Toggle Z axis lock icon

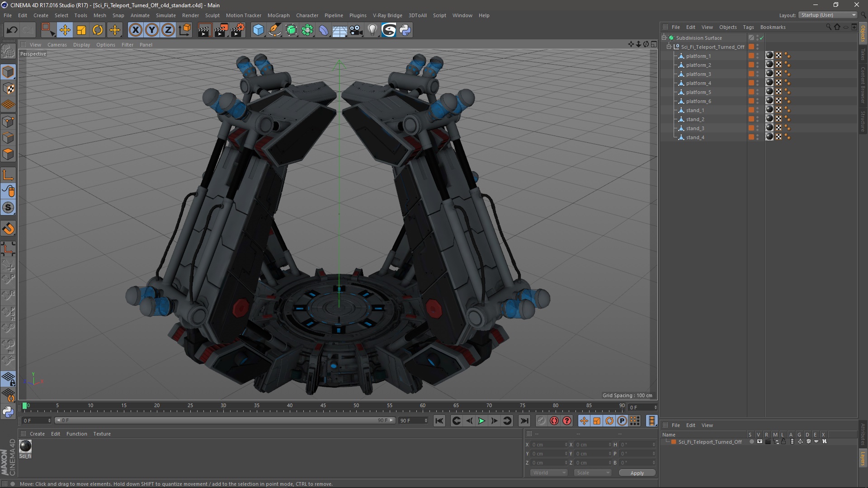[168, 30]
